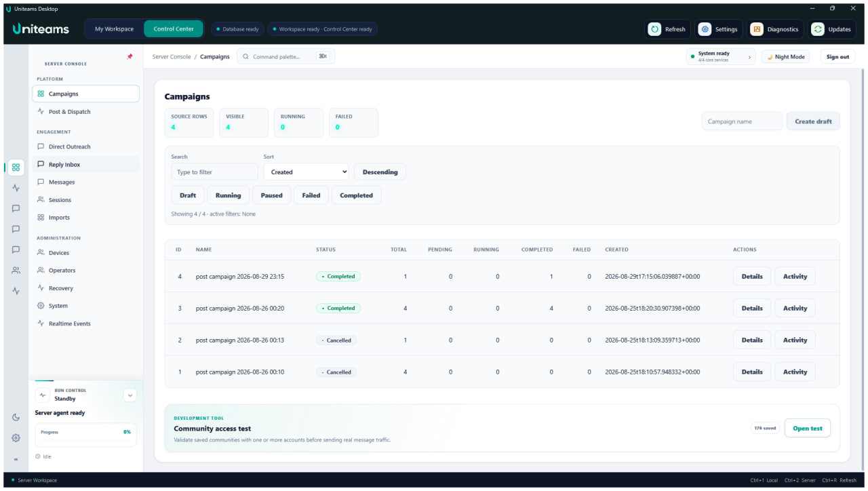This screenshot has height=491, width=868.
Task: Collapse the sidebar with the double-chevron icon
Action: [16, 459]
